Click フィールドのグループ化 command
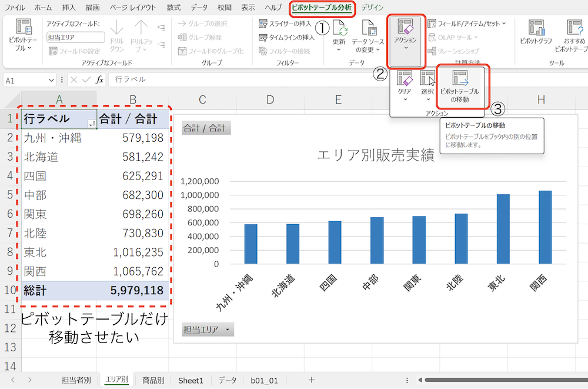 tap(211, 51)
